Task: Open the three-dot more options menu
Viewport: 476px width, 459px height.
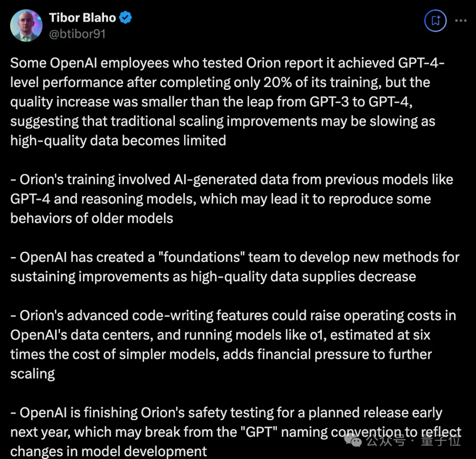Action: (461, 21)
